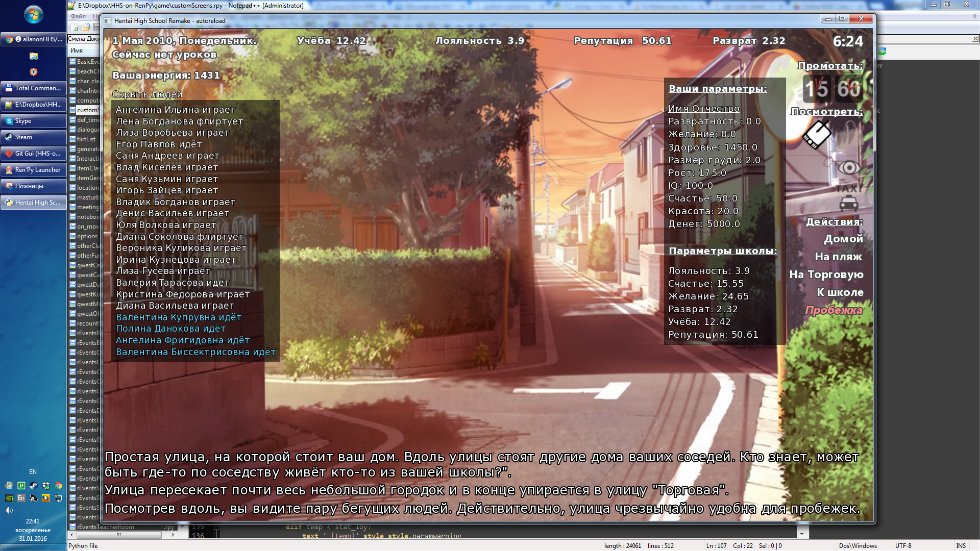Click 'Параметры школы' section header

[723, 251]
